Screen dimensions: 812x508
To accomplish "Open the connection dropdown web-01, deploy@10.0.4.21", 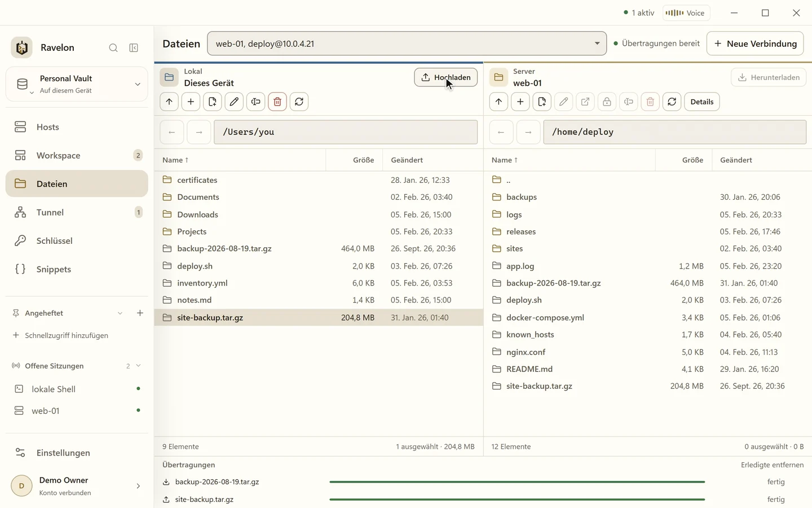I will [407, 43].
